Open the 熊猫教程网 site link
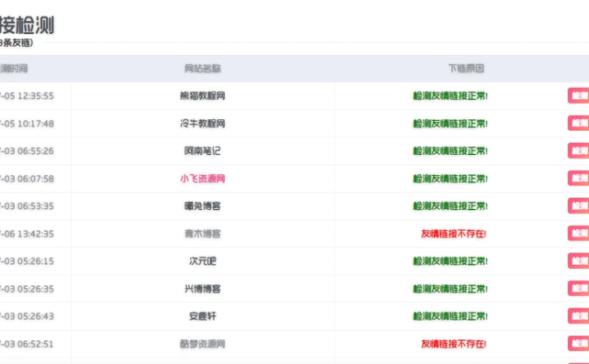The width and height of the screenshot is (589, 364). coord(202,96)
